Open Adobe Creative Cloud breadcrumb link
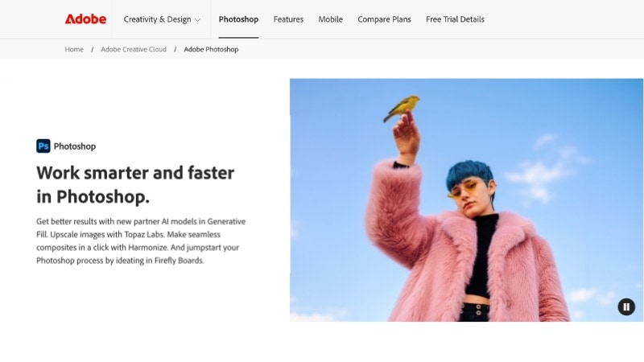This screenshot has width=644, height=362. [x=134, y=49]
